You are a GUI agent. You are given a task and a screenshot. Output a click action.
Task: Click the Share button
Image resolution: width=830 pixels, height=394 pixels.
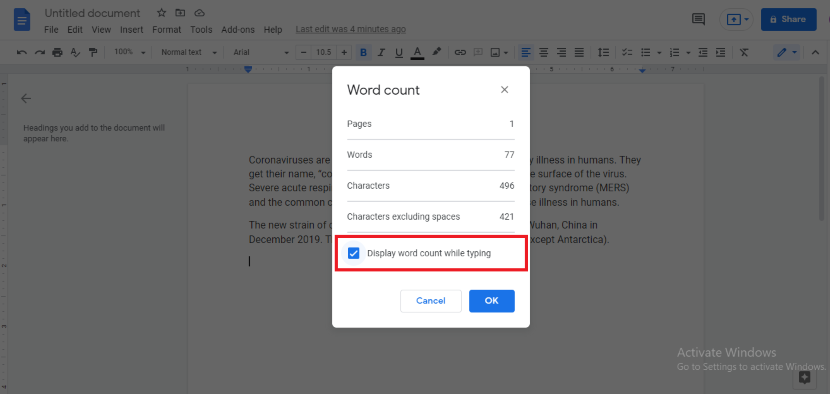coord(789,19)
